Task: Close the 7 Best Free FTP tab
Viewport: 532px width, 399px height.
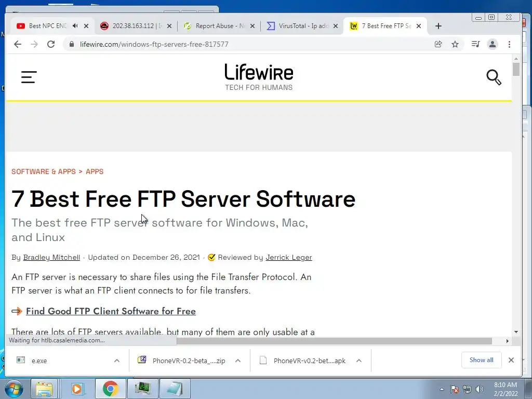Action: point(419,26)
